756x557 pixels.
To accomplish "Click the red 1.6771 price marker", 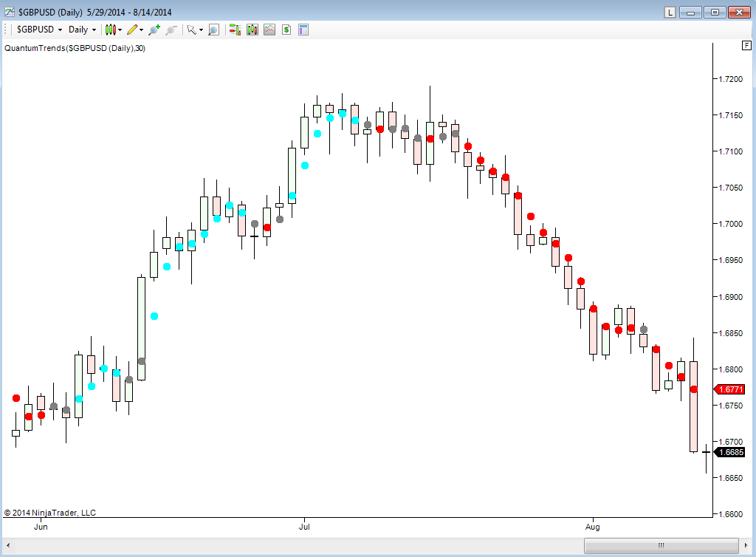I will click(729, 389).
